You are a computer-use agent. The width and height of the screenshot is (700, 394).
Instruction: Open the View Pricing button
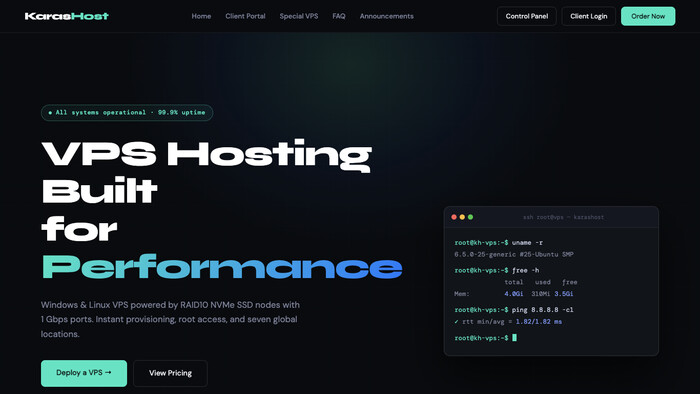(x=170, y=373)
